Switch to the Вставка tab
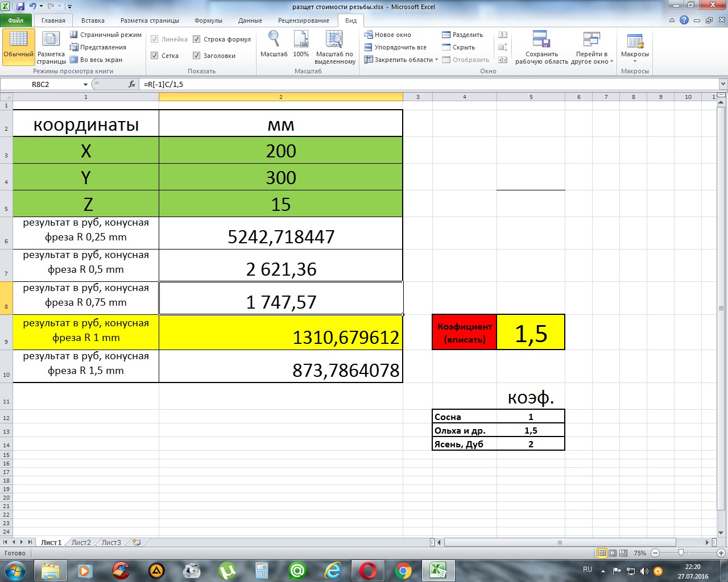This screenshot has width=728, height=582. click(93, 20)
